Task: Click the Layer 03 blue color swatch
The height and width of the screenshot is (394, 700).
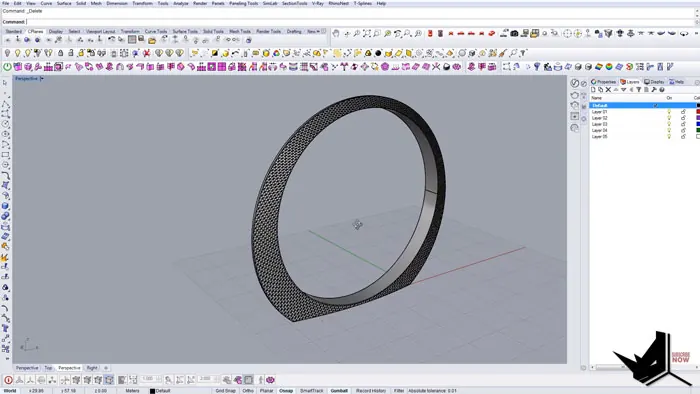Action: point(698,124)
